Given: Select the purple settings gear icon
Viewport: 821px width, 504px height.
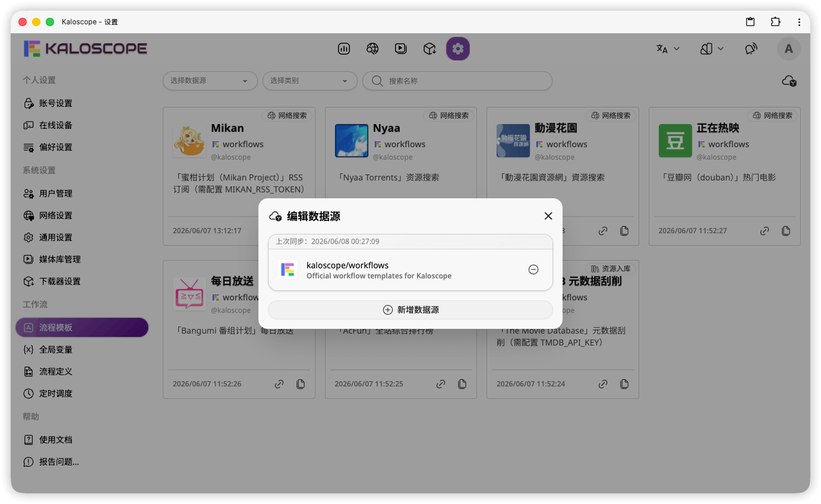Looking at the screenshot, I should [x=458, y=49].
